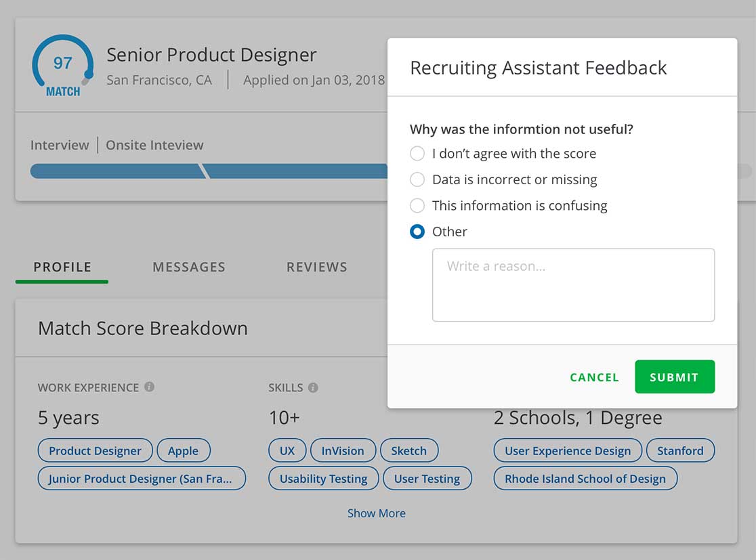Click info icon next to Skills
This screenshot has width=756, height=560.
tap(313, 387)
